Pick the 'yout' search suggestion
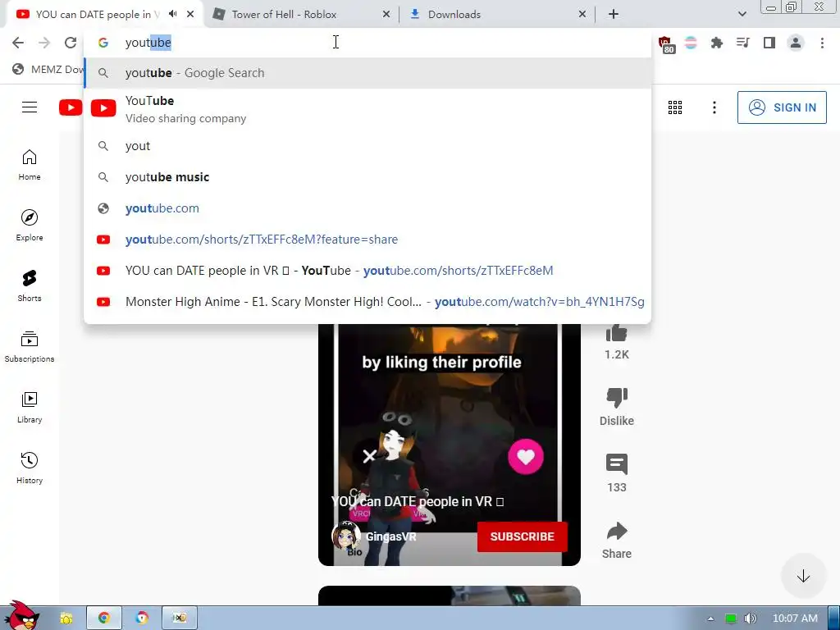 pyautogui.click(x=367, y=146)
